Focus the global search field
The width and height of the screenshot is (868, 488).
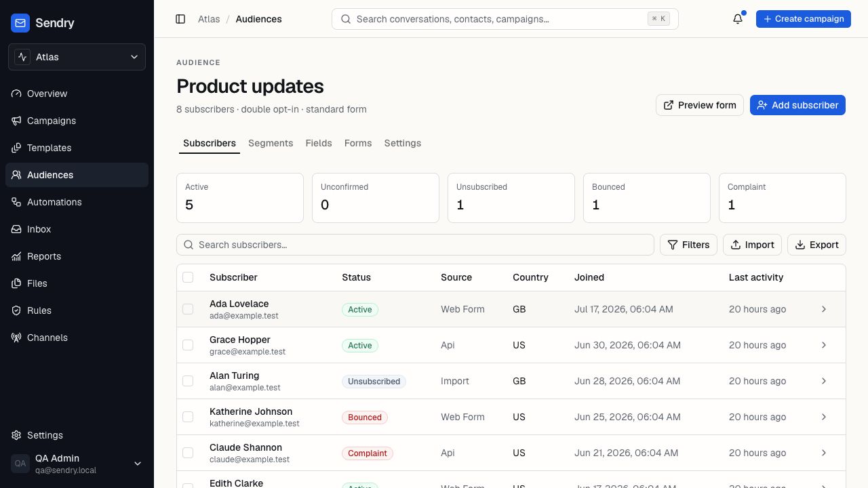(x=505, y=19)
